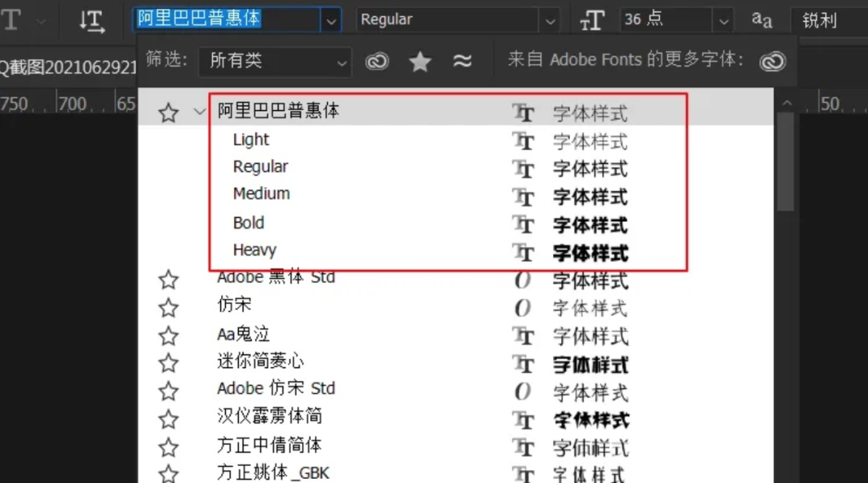Select the Heavy weight of 阿里巴巴普惠体
Image resolution: width=868 pixels, height=483 pixels.
(255, 250)
